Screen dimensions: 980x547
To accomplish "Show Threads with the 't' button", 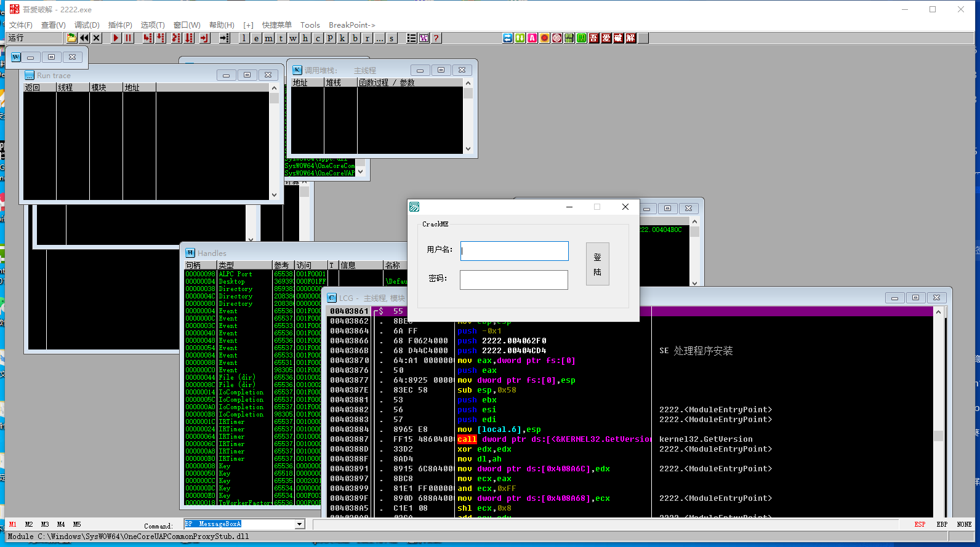I will (x=281, y=38).
